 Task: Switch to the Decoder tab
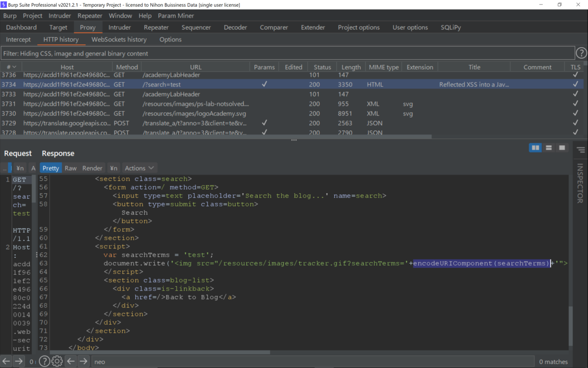(x=236, y=27)
